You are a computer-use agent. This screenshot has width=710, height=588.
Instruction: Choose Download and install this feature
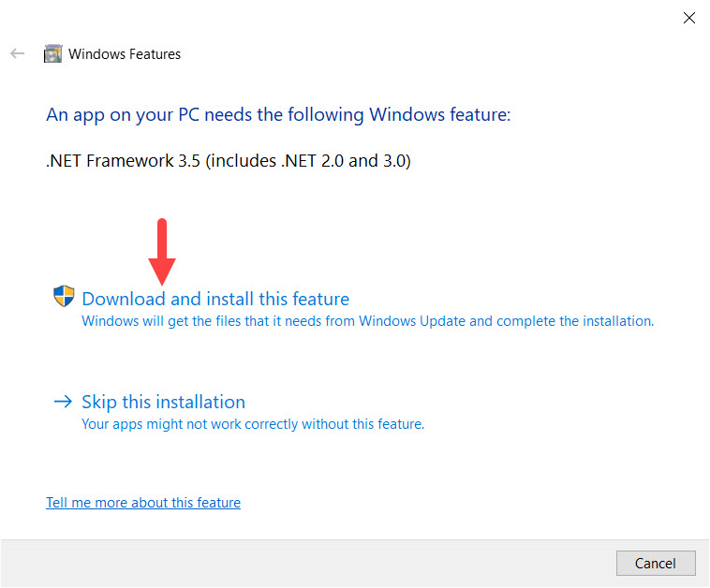pyautogui.click(x=215, y=300)
